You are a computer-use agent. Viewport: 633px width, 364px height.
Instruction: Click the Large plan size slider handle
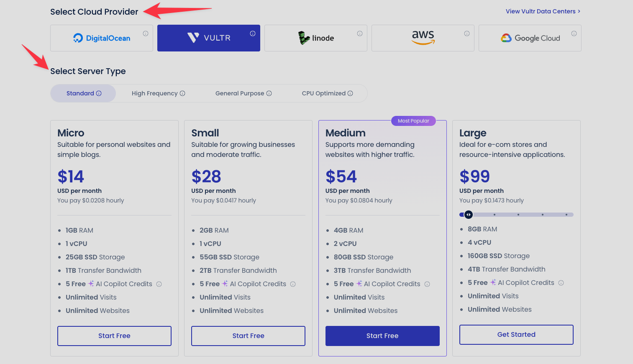[x=469, y=215]
